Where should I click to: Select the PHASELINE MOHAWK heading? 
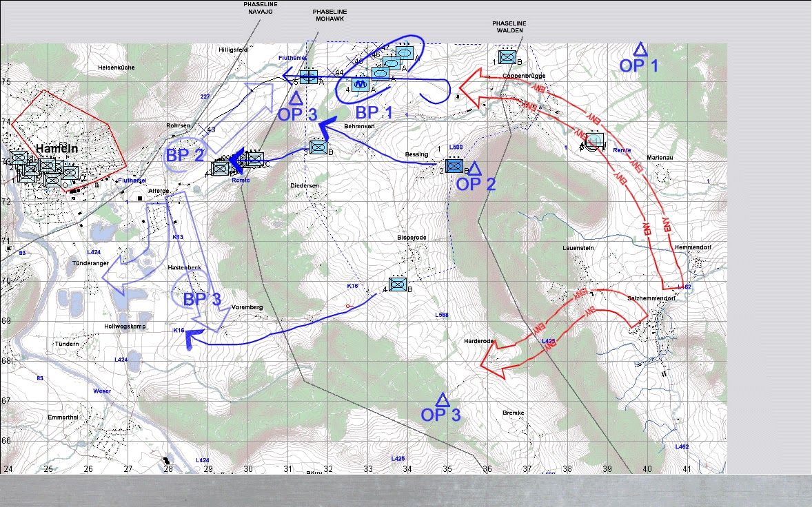(x=330, y=15)
